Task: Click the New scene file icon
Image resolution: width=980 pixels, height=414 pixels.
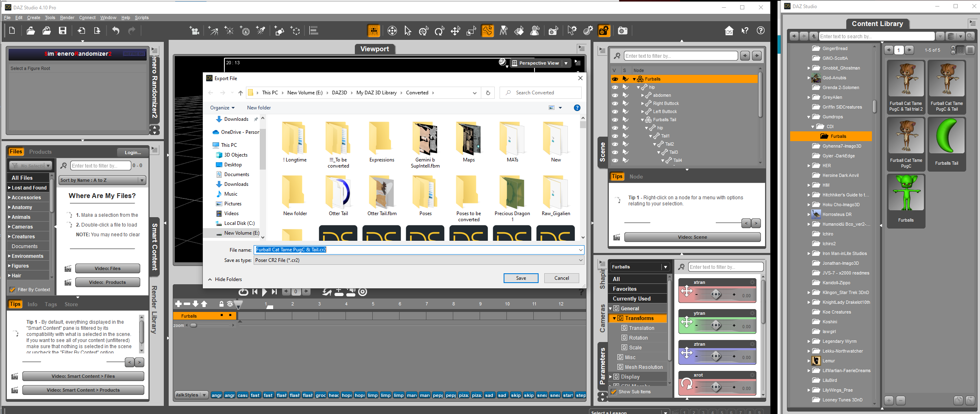Action: coord(12,31)
